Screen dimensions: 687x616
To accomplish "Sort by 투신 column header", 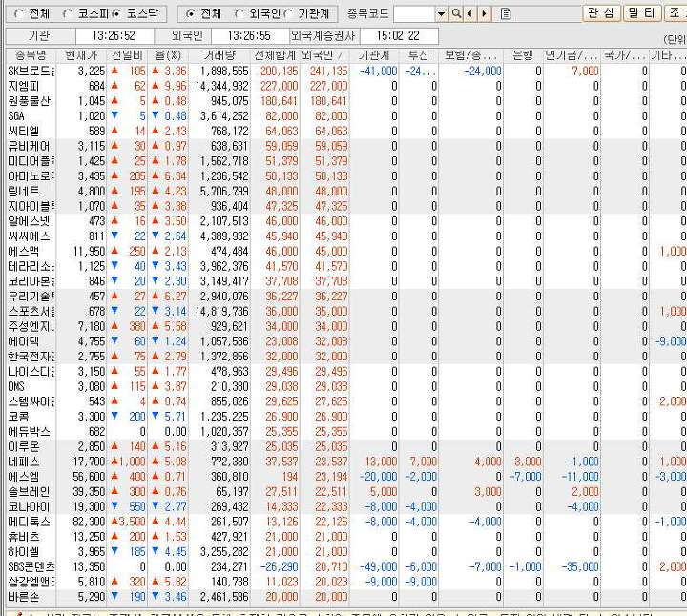I will 419,55.
